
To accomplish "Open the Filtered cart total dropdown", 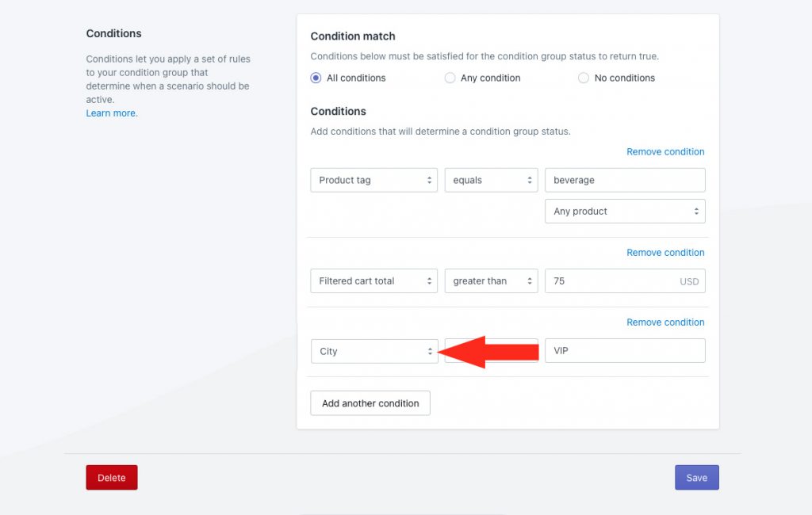I will click(x=374, y=281).
